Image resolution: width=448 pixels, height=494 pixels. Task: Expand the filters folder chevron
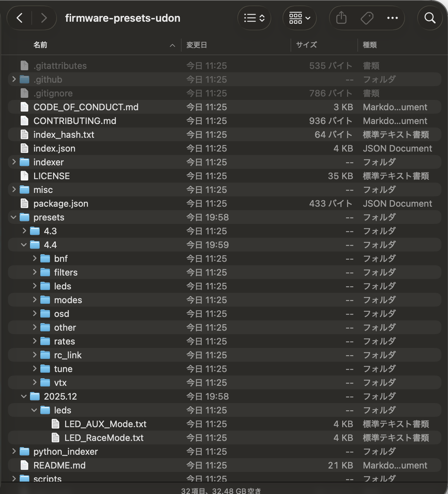34,272
